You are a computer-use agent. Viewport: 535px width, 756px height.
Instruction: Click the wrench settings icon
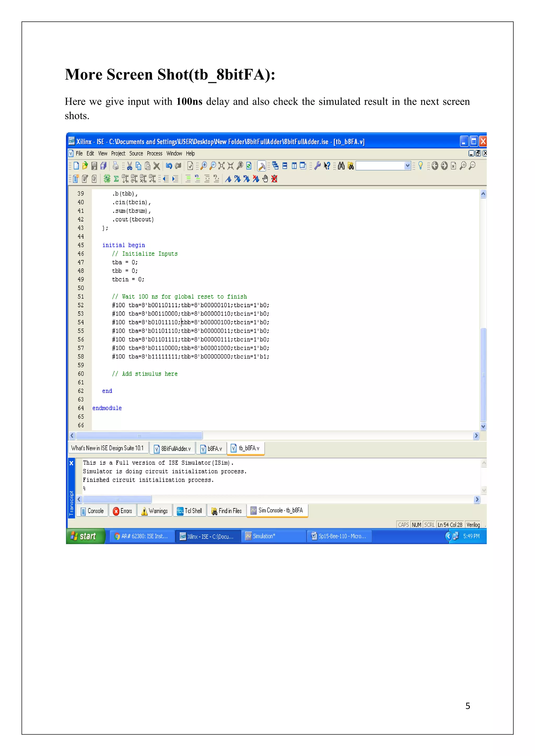317,166
